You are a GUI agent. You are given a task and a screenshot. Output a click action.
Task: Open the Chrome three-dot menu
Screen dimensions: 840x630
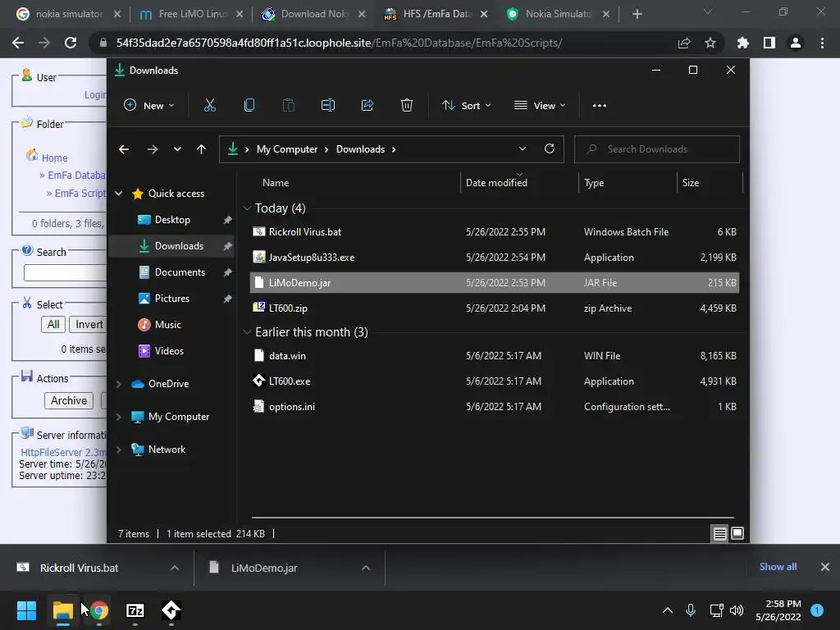pyautogui.click(x=822, y=43)
